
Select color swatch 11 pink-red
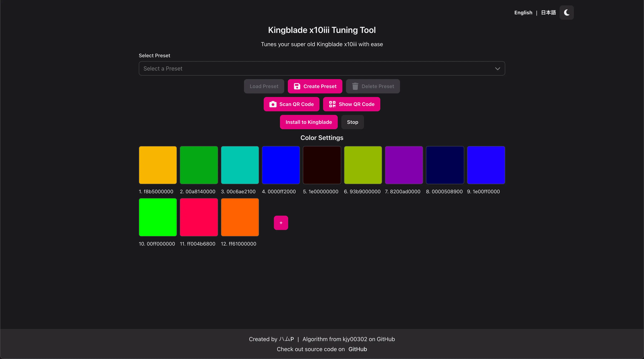[199, 217]
